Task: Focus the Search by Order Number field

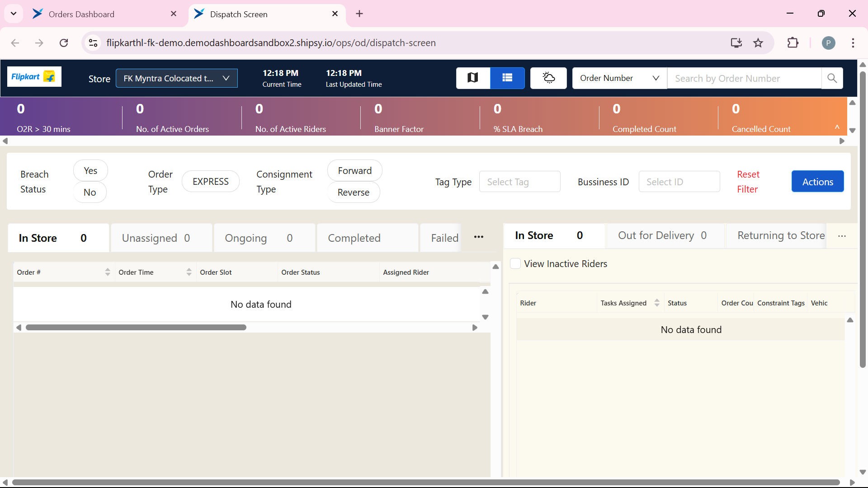Action: (744, 78)
